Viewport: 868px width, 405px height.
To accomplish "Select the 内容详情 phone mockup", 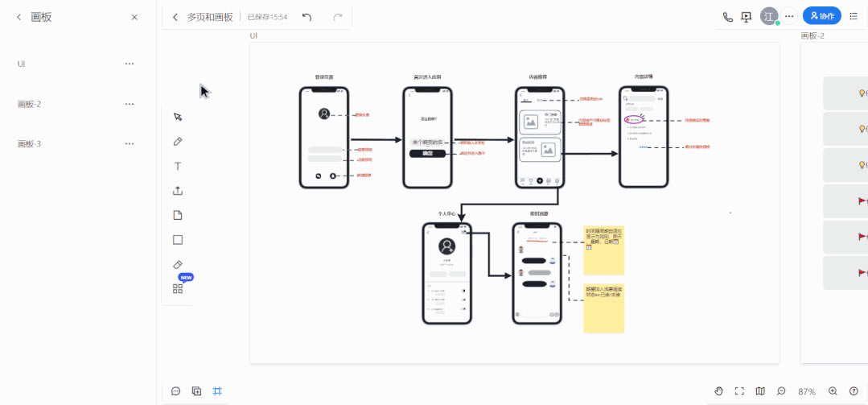I will pos(644,138).
